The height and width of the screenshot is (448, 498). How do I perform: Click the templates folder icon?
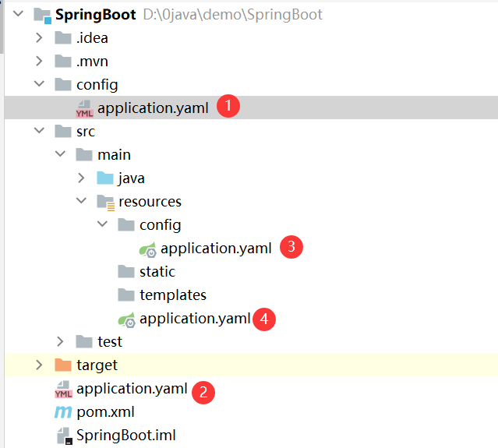[126, 295]
